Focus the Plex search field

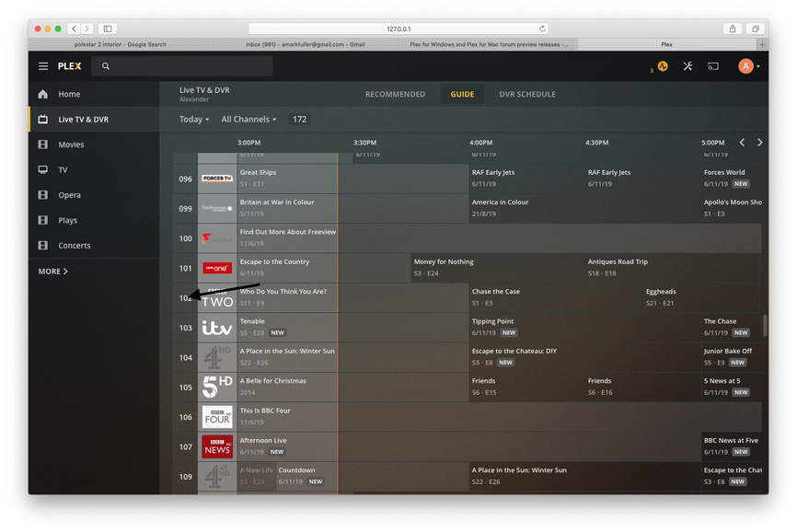point(182,66)
